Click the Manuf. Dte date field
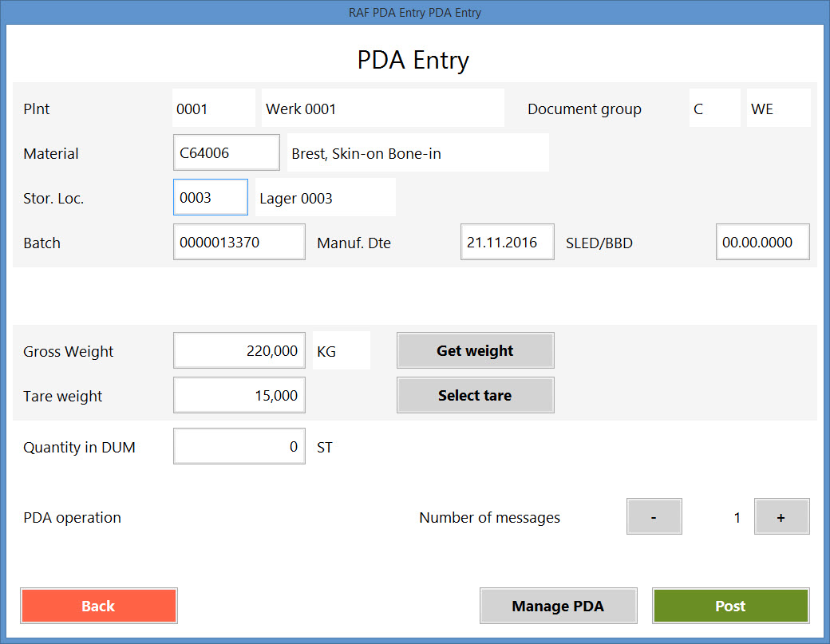This screenshot has width=830, height=644. click(507, 242)
